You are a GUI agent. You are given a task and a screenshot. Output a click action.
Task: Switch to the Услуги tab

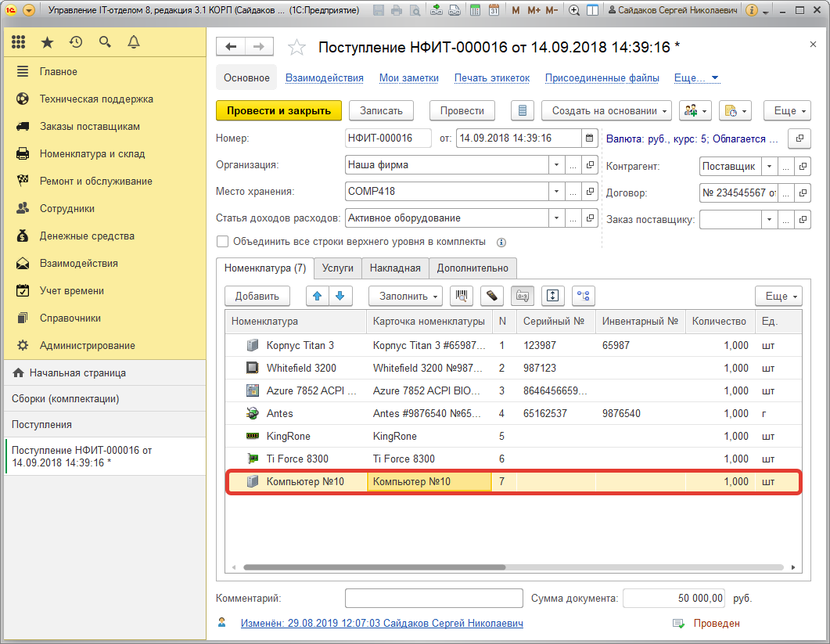coord(338,268)
